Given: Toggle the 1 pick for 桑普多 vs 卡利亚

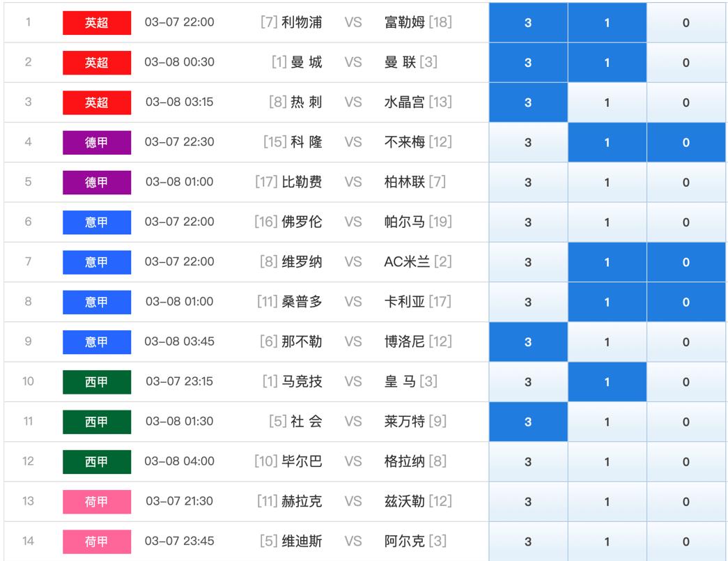Looking at the screenshot, I should [607, 302].
